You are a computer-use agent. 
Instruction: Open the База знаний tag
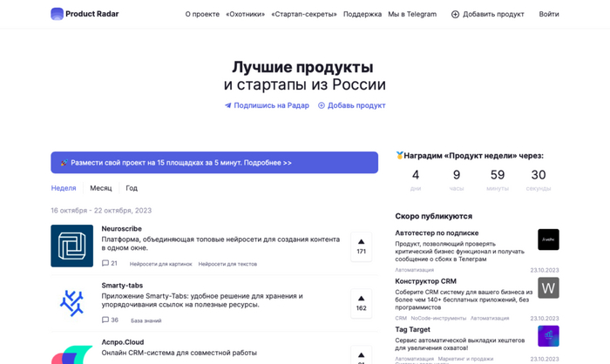tap(146, 320)
